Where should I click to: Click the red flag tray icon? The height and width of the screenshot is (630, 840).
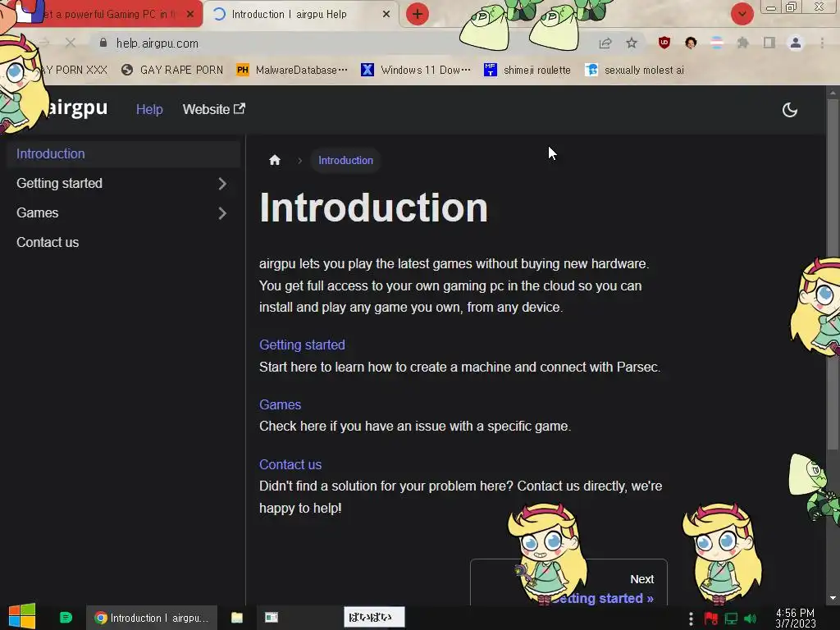711,619
